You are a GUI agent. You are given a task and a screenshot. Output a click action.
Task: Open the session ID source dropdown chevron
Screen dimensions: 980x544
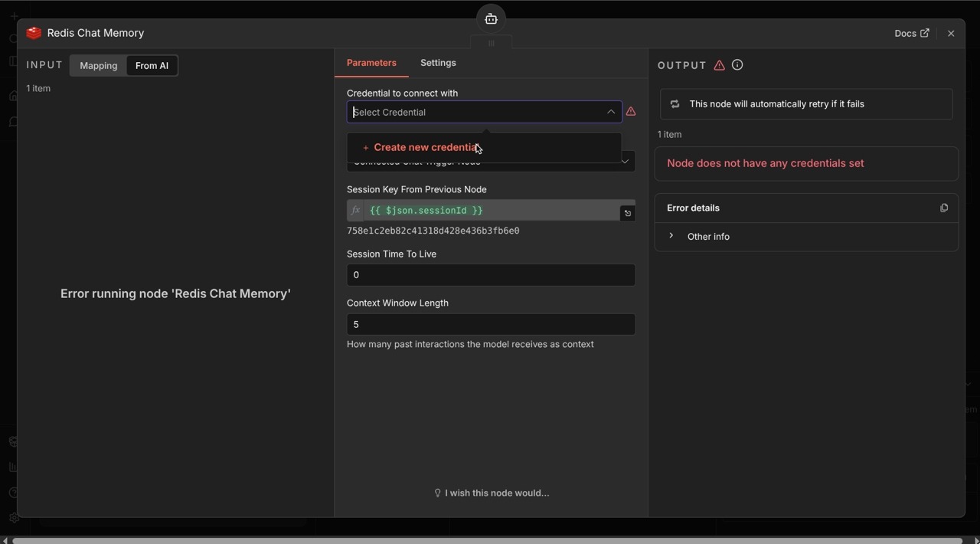(625, 161)
